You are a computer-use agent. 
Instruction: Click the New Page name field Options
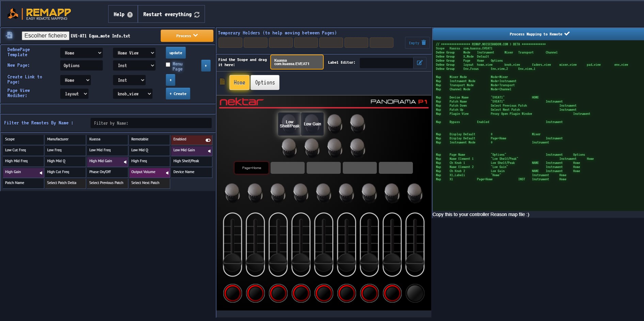[x=81, y=65]
